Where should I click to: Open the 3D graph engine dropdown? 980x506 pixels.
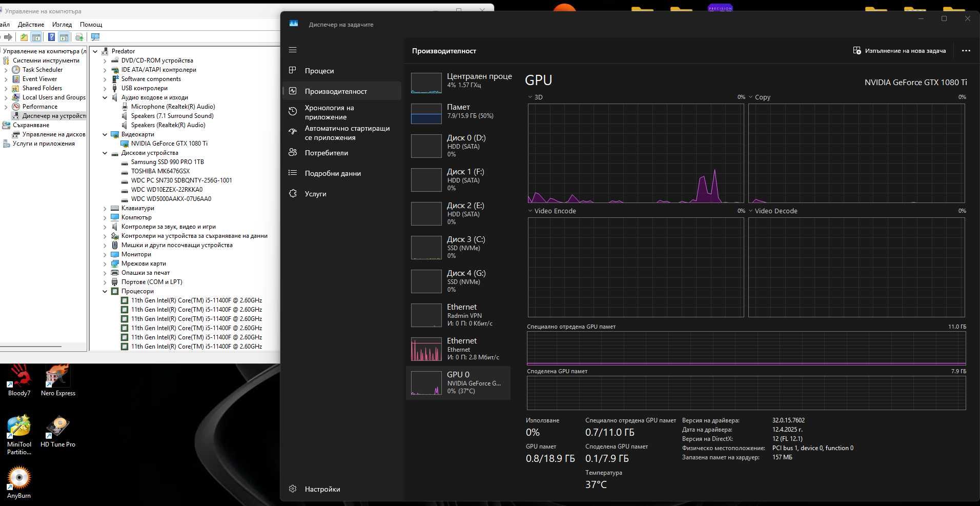[x=535, y=97]
